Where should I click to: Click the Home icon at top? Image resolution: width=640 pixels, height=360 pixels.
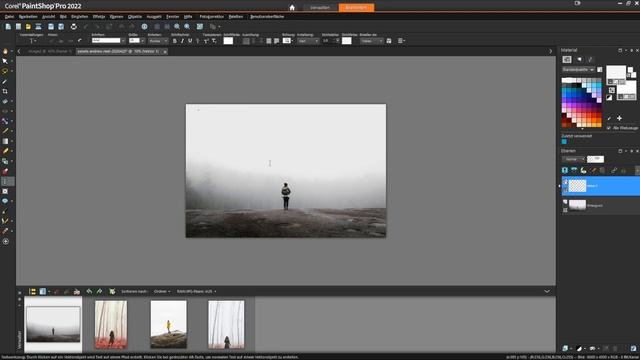click(x=292, y=7)
